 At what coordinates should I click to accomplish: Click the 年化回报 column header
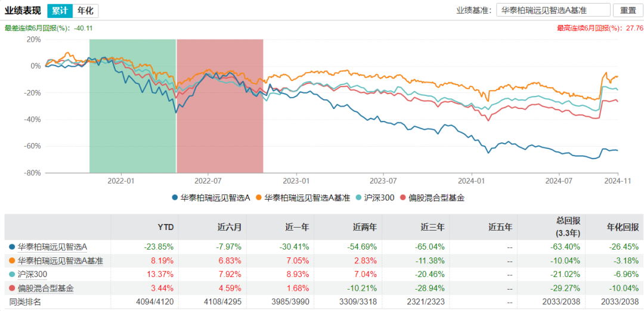click(624, 227)
